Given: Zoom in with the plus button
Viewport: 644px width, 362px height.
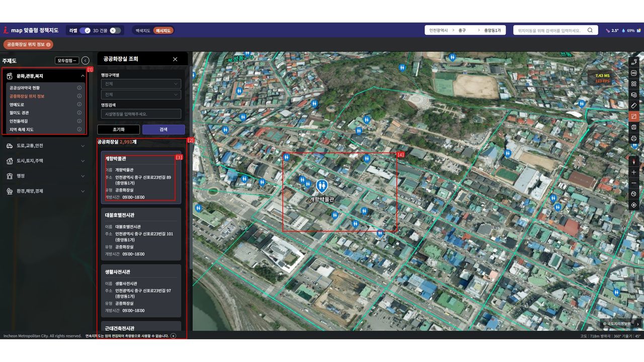Looking at the screenshot, I should pyautogui.click(x=633, y=172).
